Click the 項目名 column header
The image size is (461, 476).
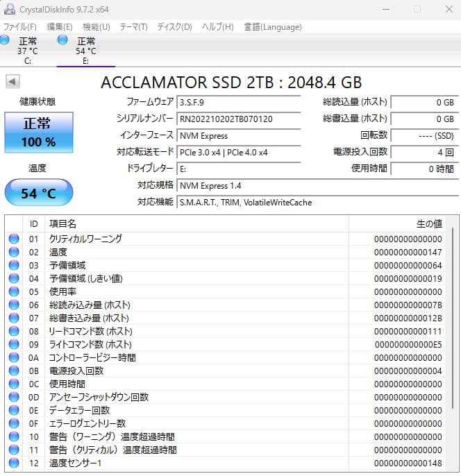[196, 223]
